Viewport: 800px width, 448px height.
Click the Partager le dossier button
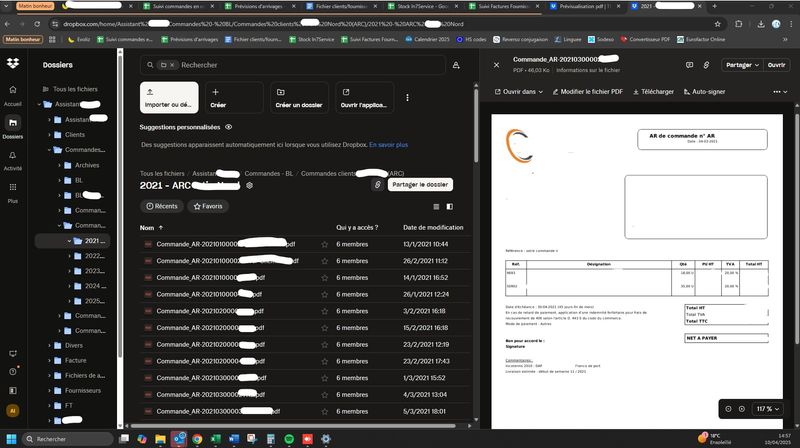point(419,184)
